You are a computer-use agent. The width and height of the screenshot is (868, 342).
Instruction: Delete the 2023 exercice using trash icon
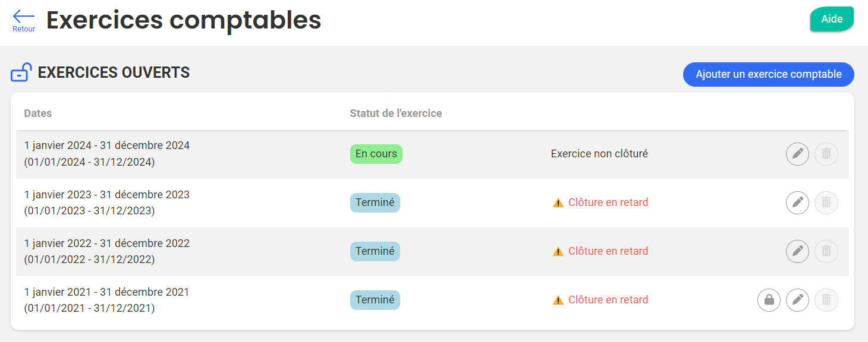pos(826,202)
